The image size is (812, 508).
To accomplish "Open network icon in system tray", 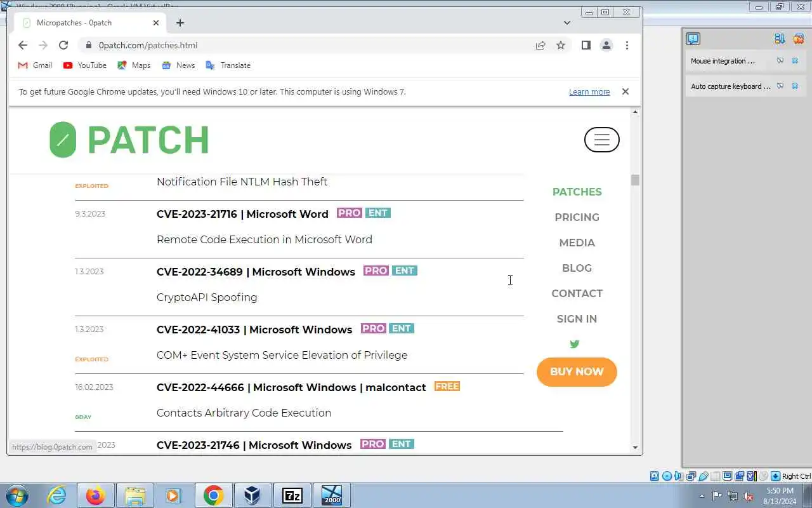I will coord(733,496).
